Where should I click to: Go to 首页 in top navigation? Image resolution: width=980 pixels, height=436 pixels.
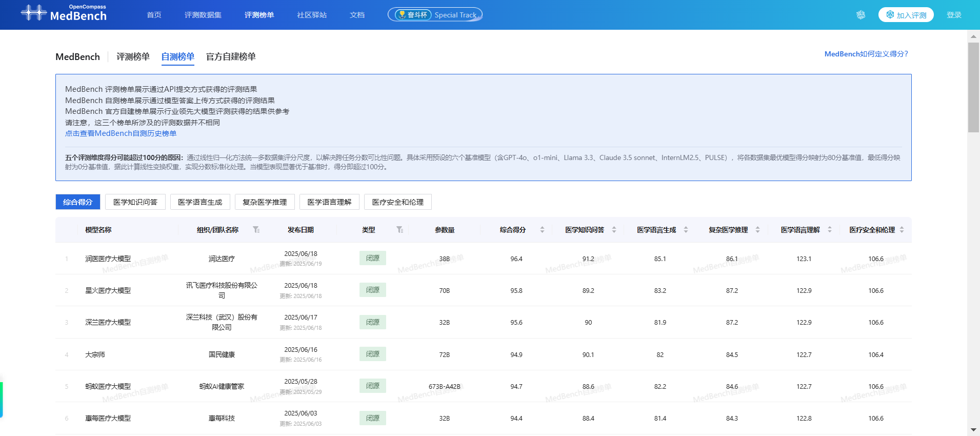point(154,15)
